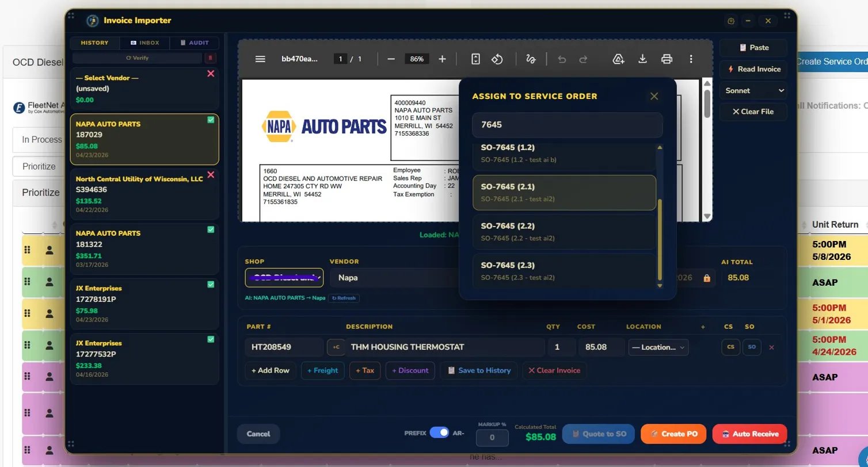868x467 pixels.
Task: Toggle the PREFIX AR- switch
Action: [439, 432]
